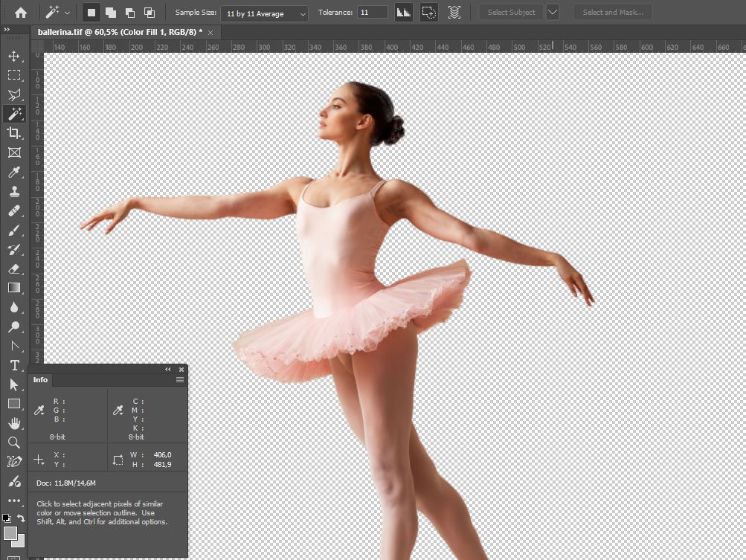The height and width of the screenshot is (560, 746).
Task: Open the Info panel flyout menu
Action: pyautogui.click(x=180, y=379)
